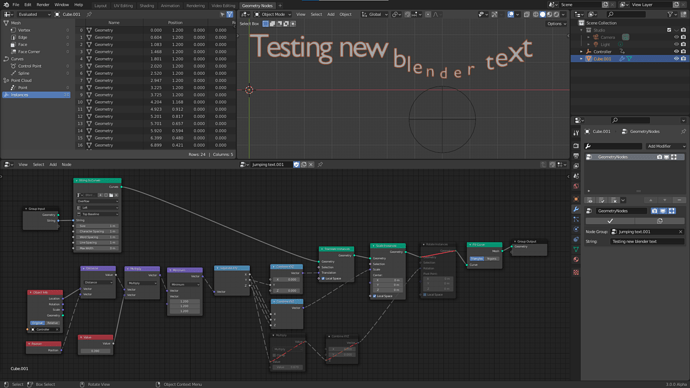Edit the String field Testing new blender text

click(647, 242)
